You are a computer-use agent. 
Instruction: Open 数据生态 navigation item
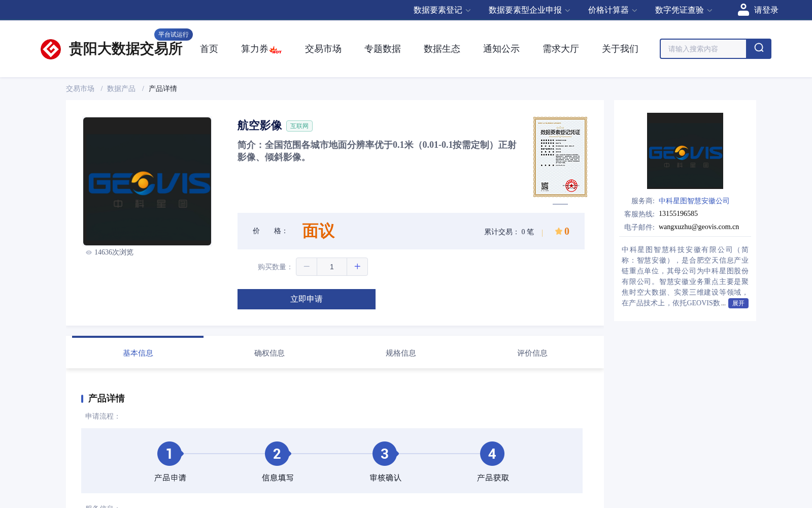pos(442,49)
